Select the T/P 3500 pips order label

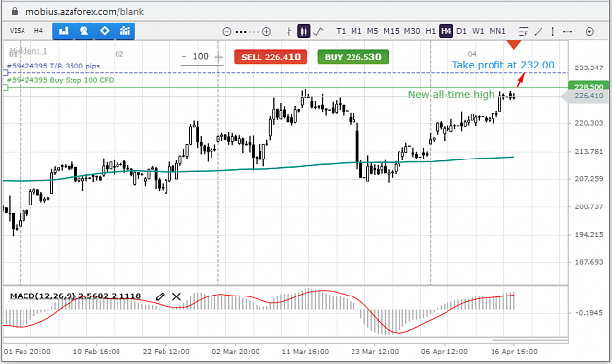click(x=53, y=66)
